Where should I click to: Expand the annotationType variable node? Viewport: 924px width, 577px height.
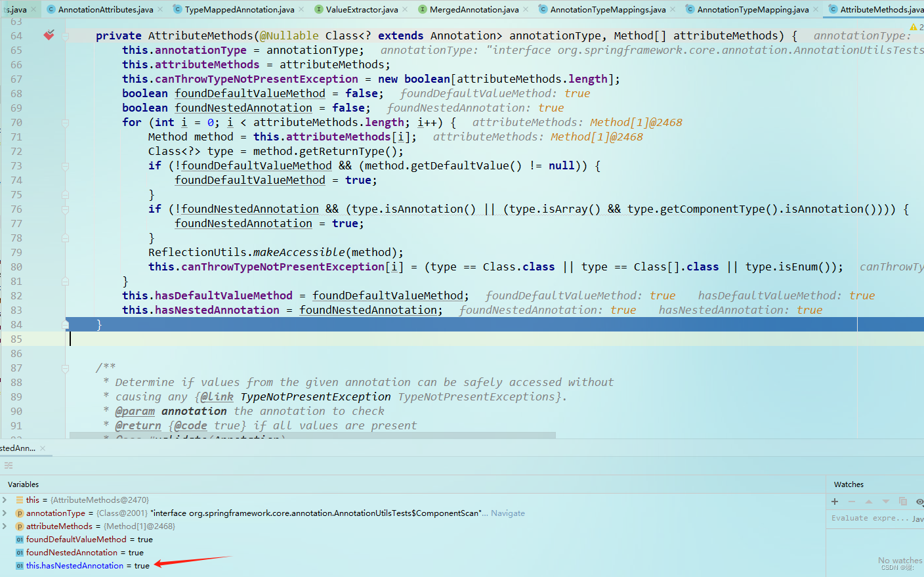point(5,513)
